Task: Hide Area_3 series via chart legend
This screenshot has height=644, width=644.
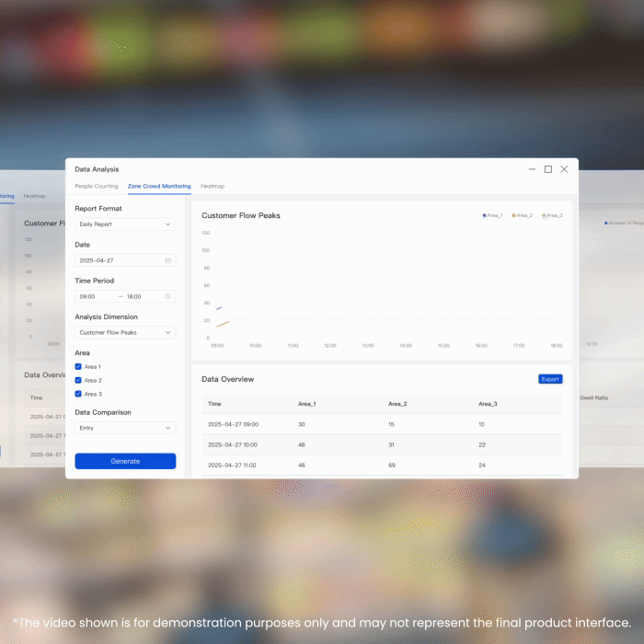Action: [x=552, y=215]
